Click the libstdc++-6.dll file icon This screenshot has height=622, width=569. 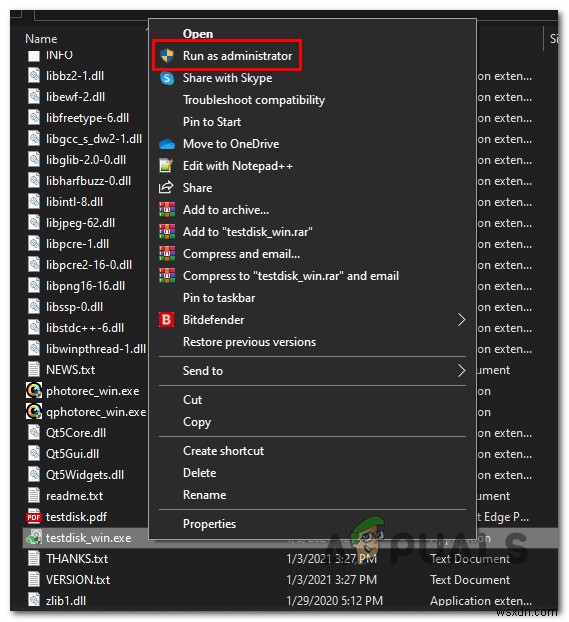[34, 328]
